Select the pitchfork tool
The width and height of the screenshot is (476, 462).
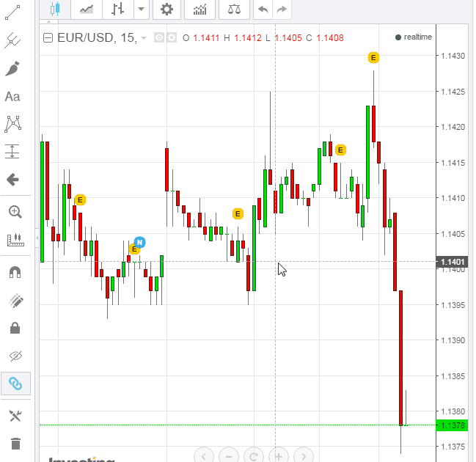(x=12, y=40)
